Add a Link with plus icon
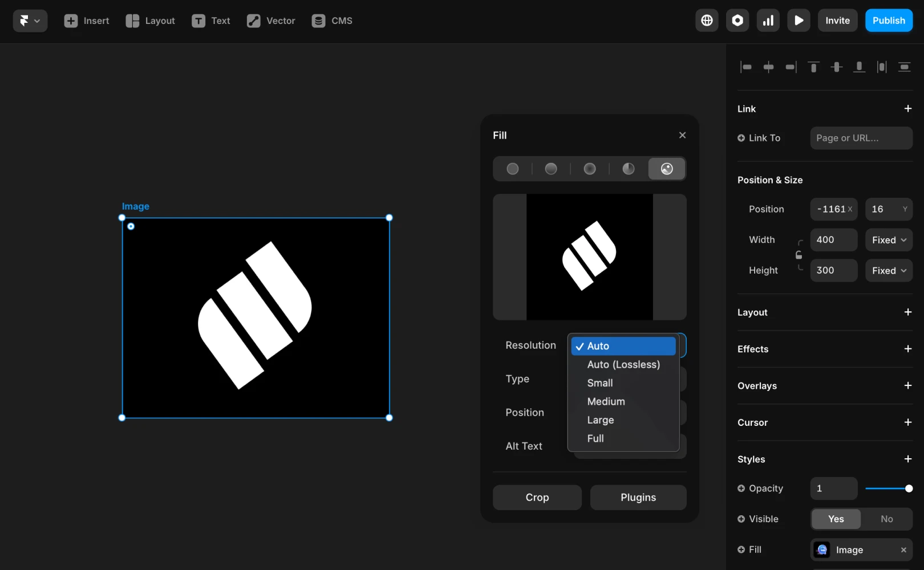 [908, 109]
